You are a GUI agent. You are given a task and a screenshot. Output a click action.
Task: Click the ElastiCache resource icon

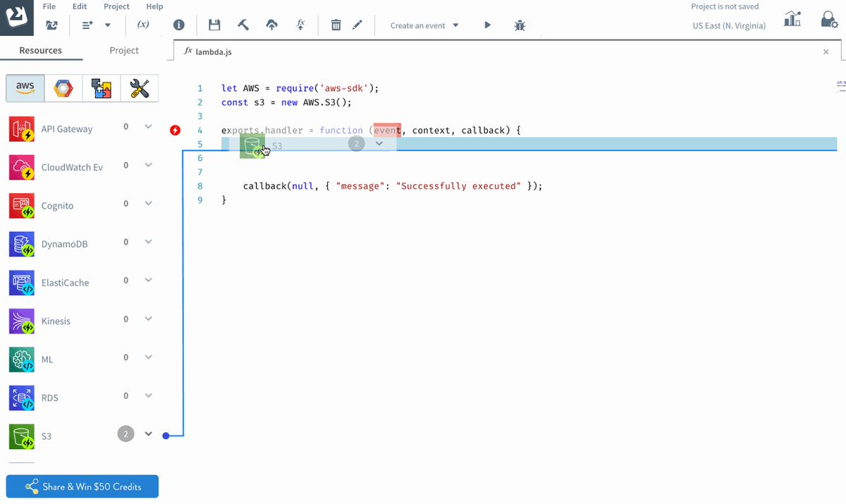22,283
